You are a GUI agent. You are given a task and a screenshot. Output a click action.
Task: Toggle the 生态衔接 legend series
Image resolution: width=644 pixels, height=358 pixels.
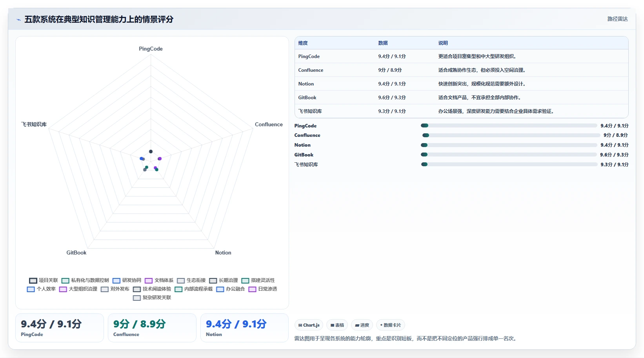click(x=191, y=280)
